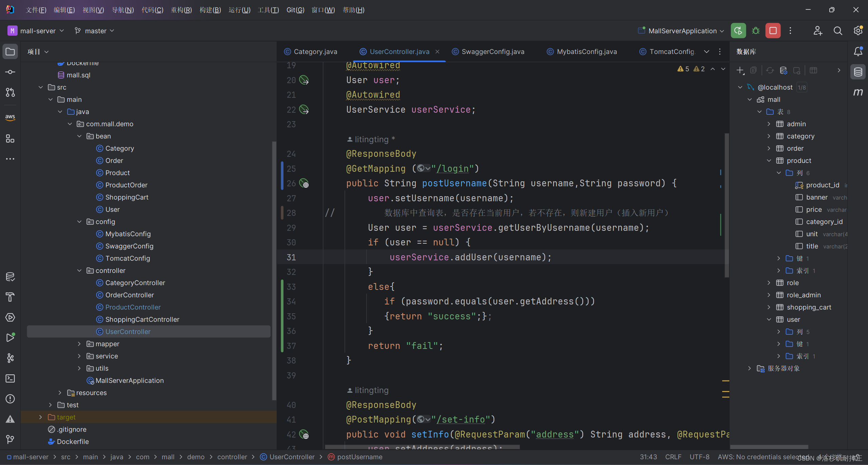Viewport: 868px width, 465px height.
Task: Add a new data source plus icon
Action: [740, 70]
